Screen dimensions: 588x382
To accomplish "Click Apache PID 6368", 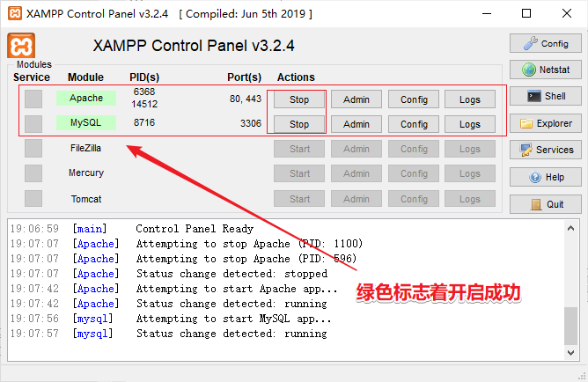I will [x=144, y=92].
